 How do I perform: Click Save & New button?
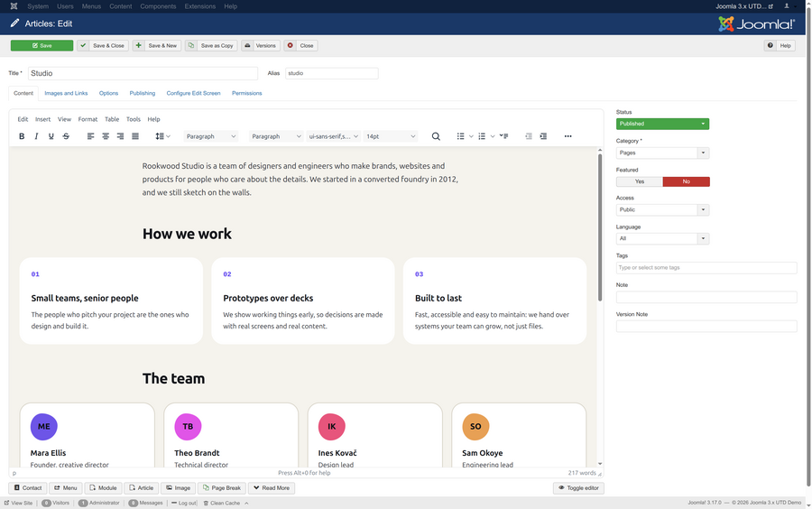pos(157,45)
